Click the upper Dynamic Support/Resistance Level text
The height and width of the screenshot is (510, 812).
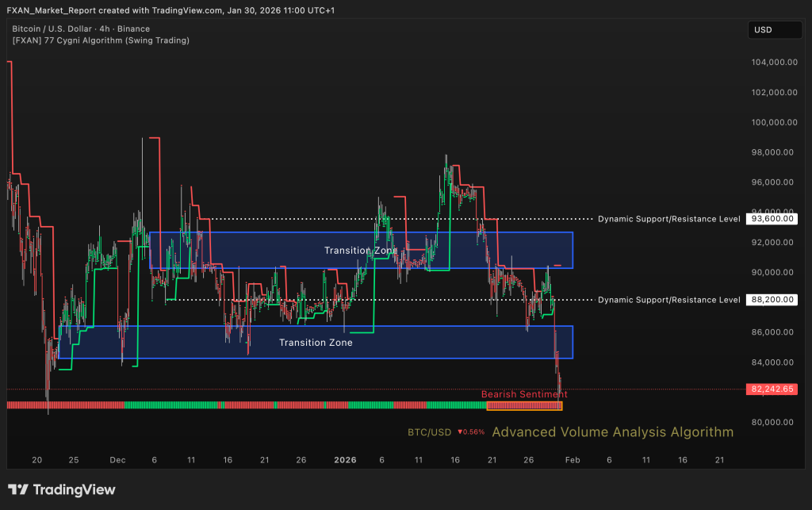pyautogui.click(x=668, y=218)
